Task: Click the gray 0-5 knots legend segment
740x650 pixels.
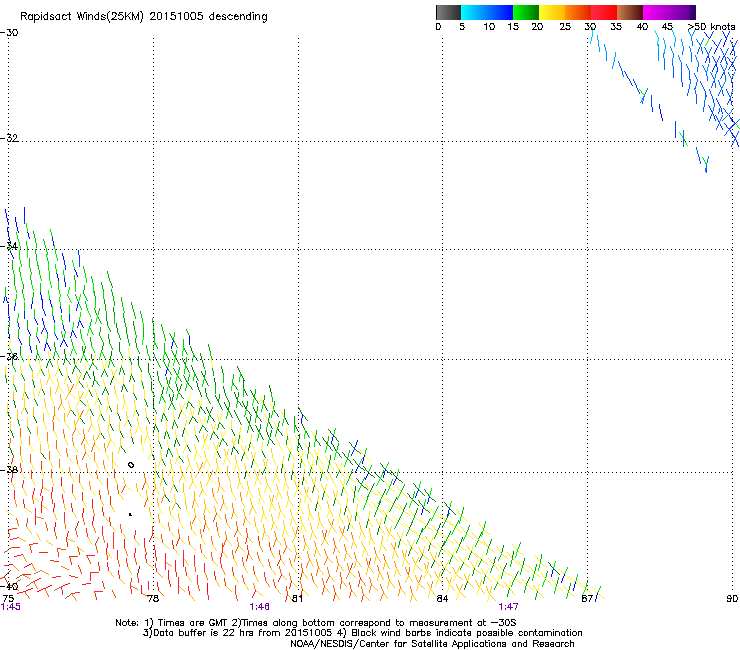Action: pyautogui.click(x=448, y=12)
